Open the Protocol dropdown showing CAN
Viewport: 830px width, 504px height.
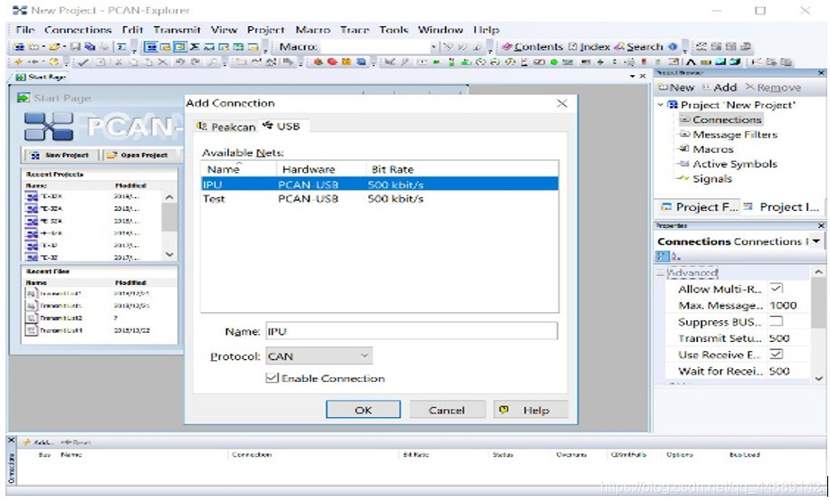319,356
